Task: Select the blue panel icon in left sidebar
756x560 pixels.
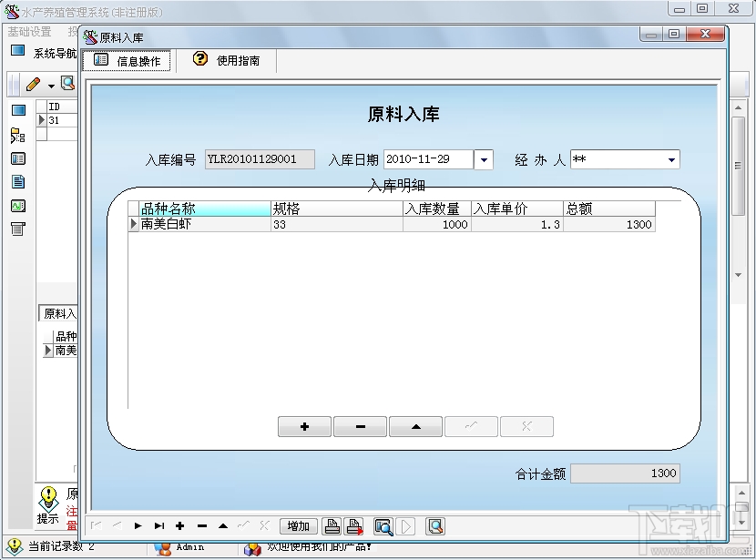Action: point(19,110)
